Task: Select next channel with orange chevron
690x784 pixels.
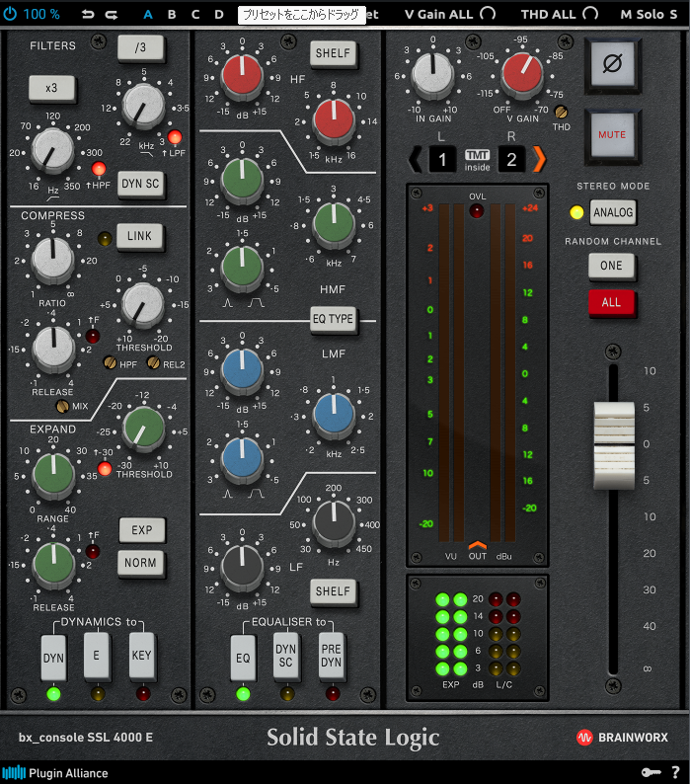Action: 539,160
